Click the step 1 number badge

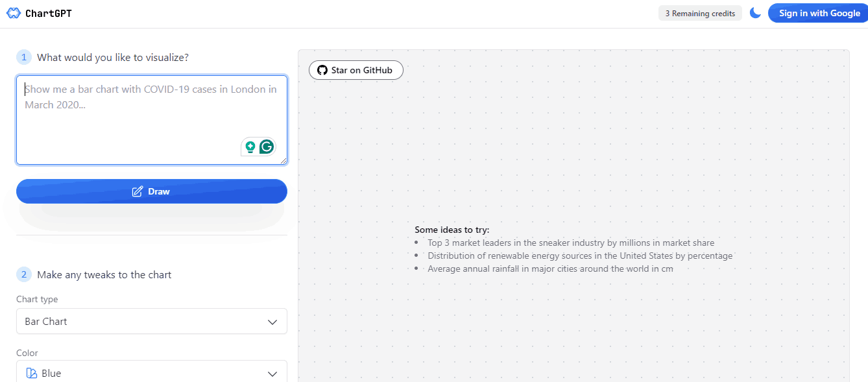click(x=23, y=57)
